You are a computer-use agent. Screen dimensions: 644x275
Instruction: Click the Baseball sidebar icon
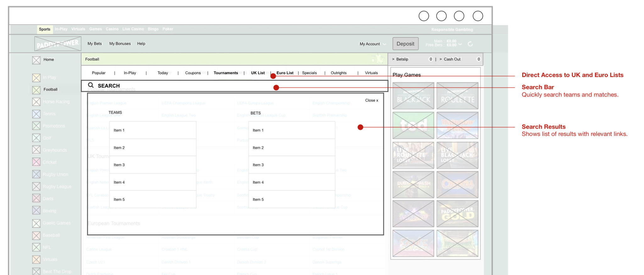(36, 235)
